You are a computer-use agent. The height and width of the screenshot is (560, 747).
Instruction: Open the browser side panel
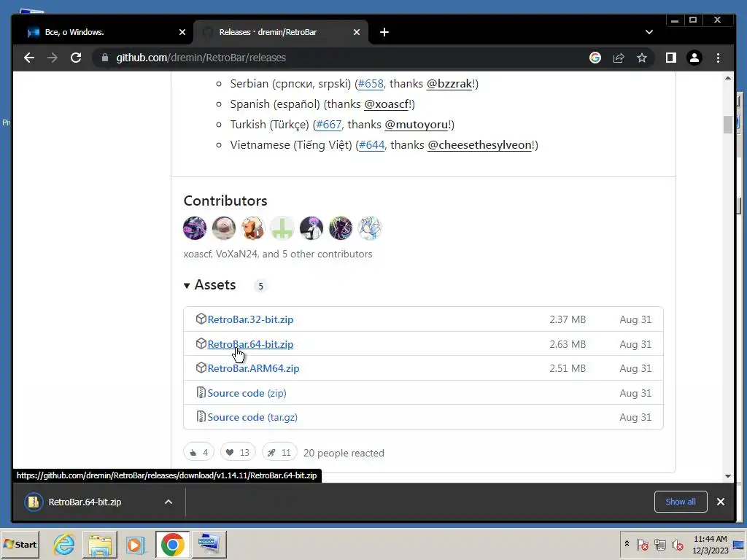[x=671, y=58]
